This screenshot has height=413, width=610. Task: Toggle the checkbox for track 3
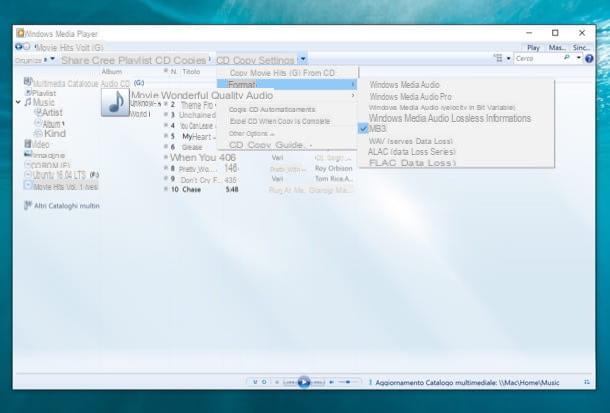click(166, 115)
